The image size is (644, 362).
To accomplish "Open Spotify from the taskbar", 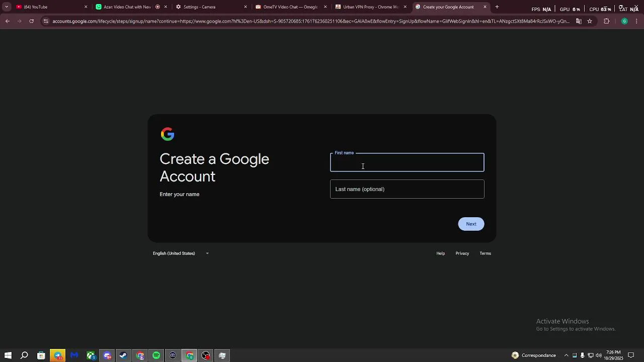I will pos(156,355).
